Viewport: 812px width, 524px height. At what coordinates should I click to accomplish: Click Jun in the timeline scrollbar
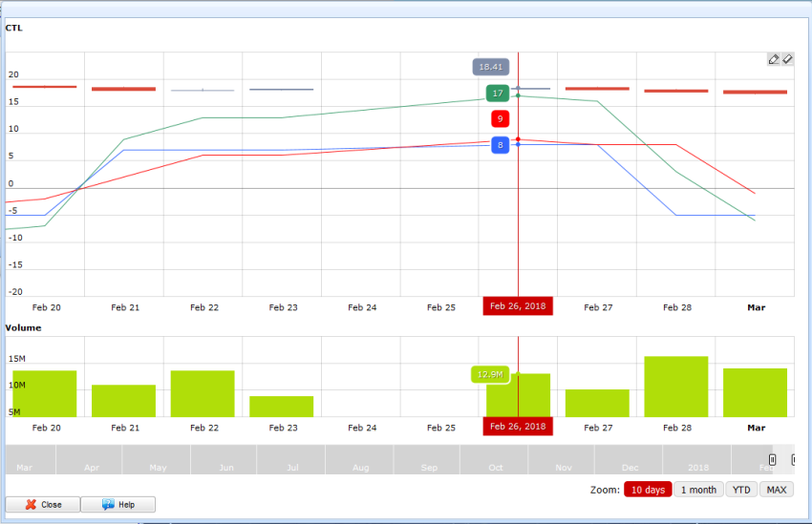coord(226,468)
